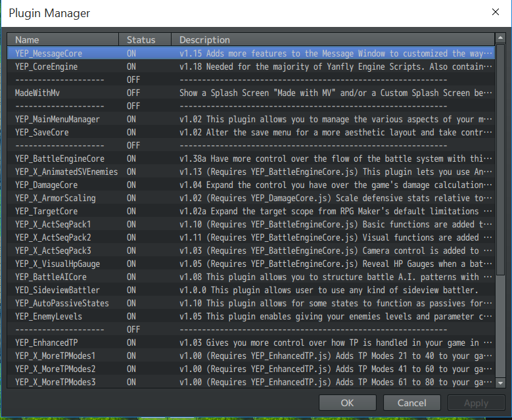The height and width of the screenshot is (420, 512).
Task: Select the YEP_X_ActSeqPack2 plugin row
Action: [x=251, y=237]
